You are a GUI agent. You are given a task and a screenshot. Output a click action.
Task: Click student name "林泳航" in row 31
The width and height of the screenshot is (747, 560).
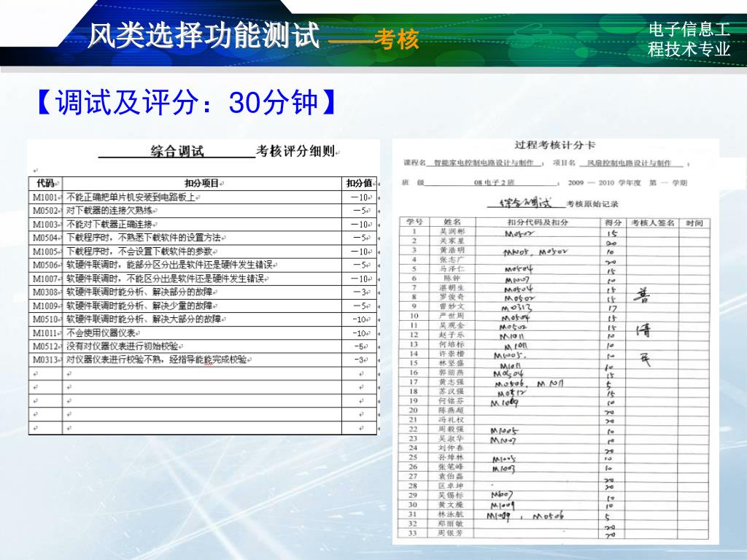[452, 514]
